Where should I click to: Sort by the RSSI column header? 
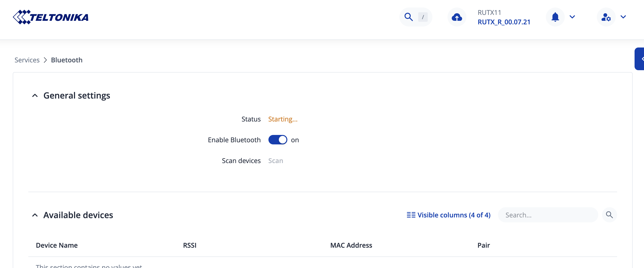(x=189, y=245)
